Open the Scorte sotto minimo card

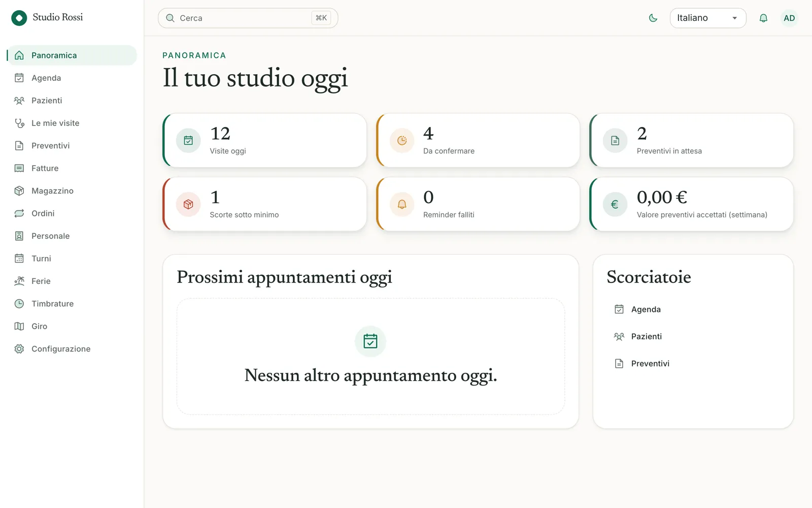pos(264,204)
